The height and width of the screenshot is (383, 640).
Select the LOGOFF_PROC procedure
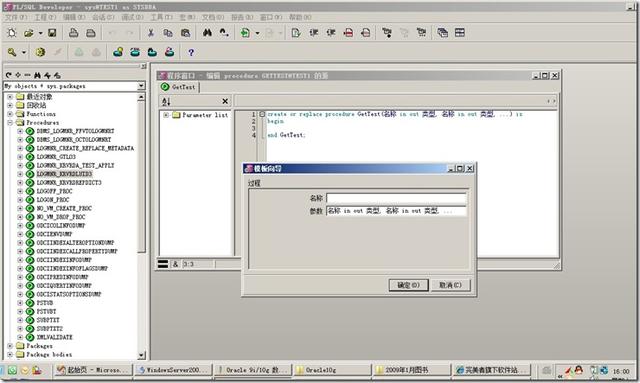point(54,191)
